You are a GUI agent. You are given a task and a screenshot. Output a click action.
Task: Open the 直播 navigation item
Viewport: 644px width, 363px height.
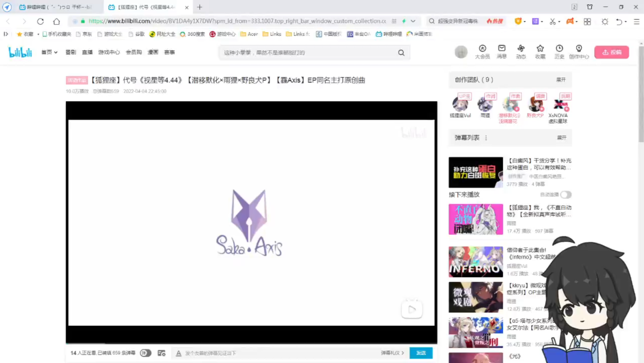pyautogui.click(x=87, y=52)
